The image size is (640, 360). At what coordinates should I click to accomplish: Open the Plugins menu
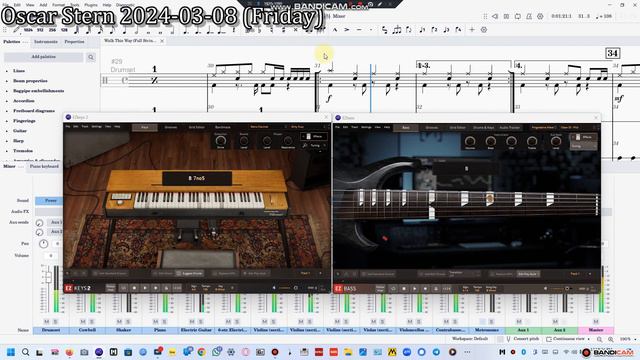pyautogui.click(x=91, y=4)
